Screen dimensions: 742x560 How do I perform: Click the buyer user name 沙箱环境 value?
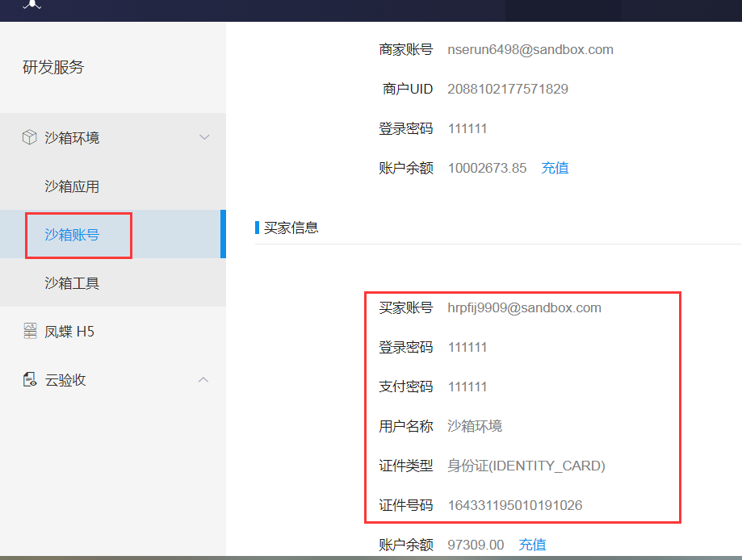tap(475, 426)
